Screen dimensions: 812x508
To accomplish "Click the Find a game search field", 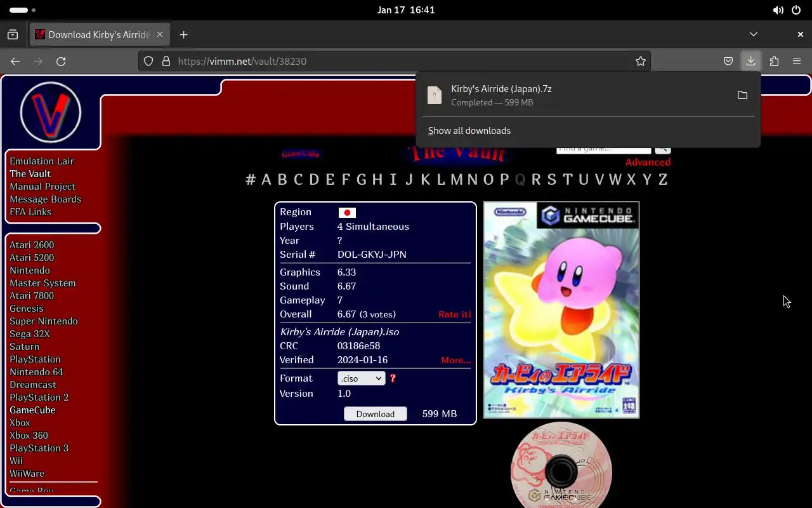I will (x=604, y=149).
